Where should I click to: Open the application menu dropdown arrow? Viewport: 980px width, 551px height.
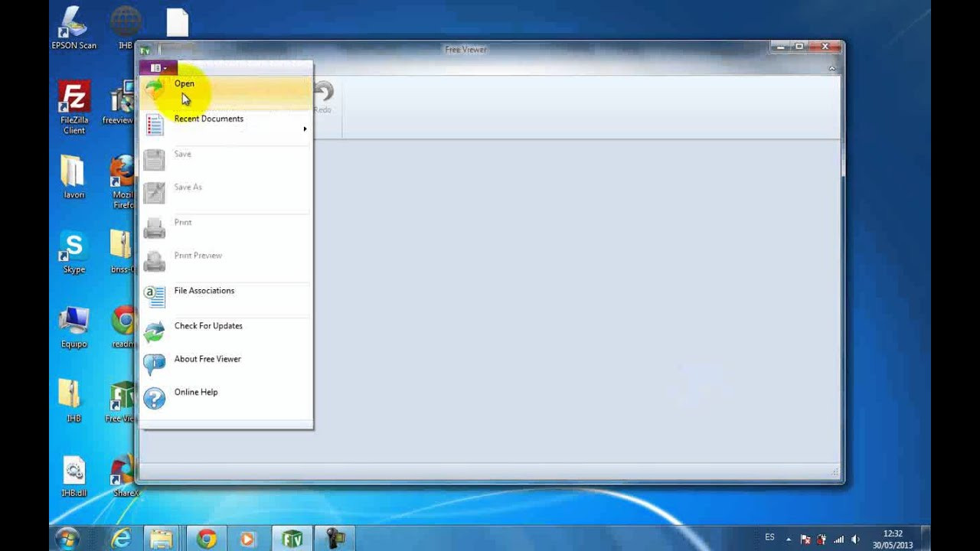pyautogui.click(x=164, y=67)
